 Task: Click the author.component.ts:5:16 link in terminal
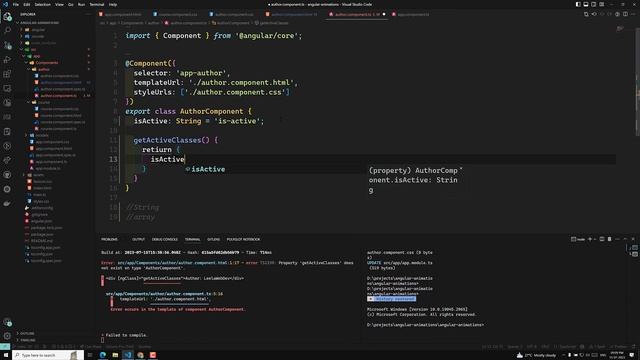(x=164, y=294)
